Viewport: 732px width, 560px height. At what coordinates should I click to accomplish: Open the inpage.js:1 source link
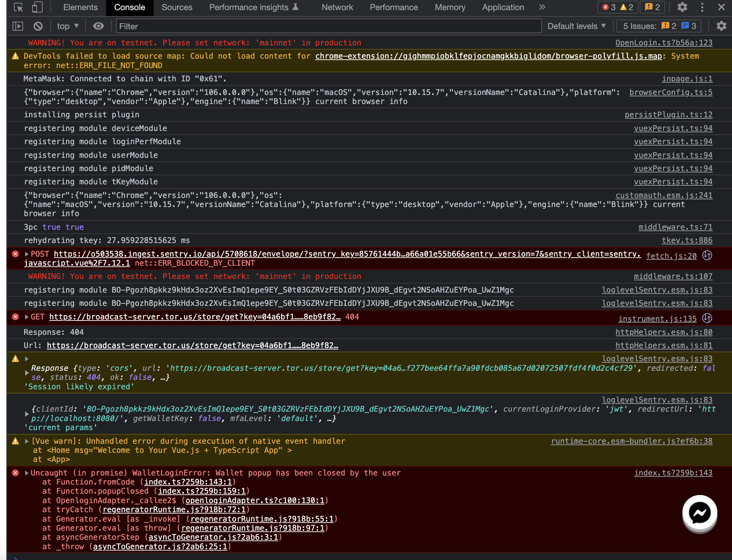pyautogui.click(x=687, y=79)
